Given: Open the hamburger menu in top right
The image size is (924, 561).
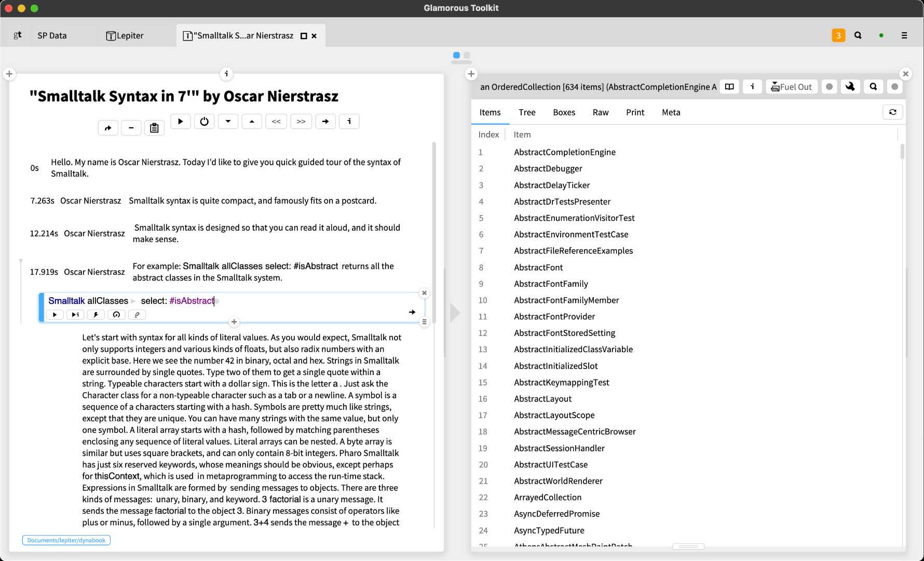Looking at the screenshot, I should coord(904,35).
